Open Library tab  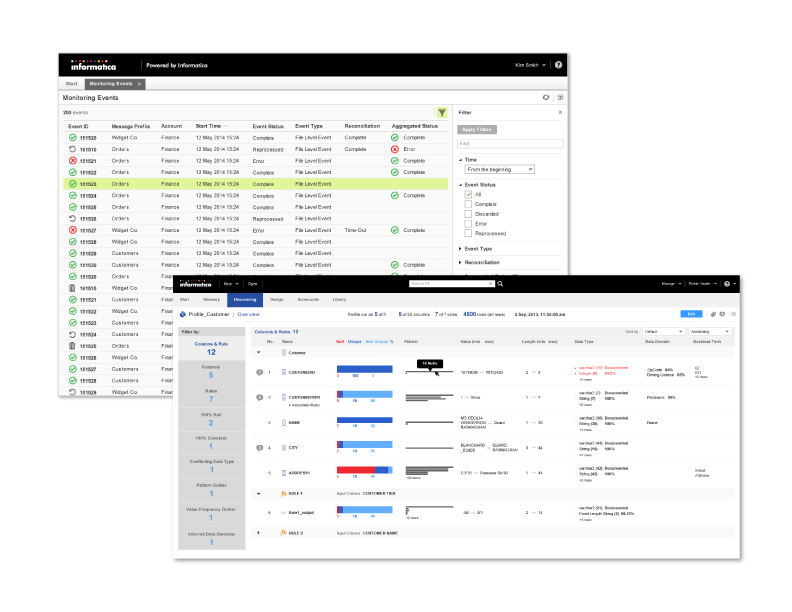click(x=339, y=299)
